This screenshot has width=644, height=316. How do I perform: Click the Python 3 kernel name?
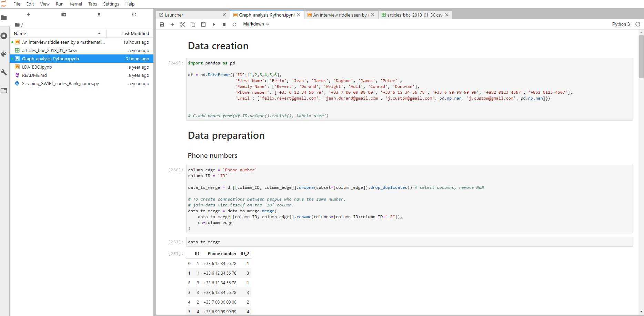click(621, 24)
